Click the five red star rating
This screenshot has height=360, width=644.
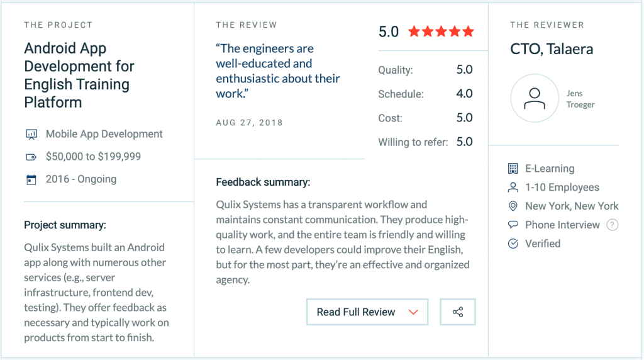[x=441, y=31]
